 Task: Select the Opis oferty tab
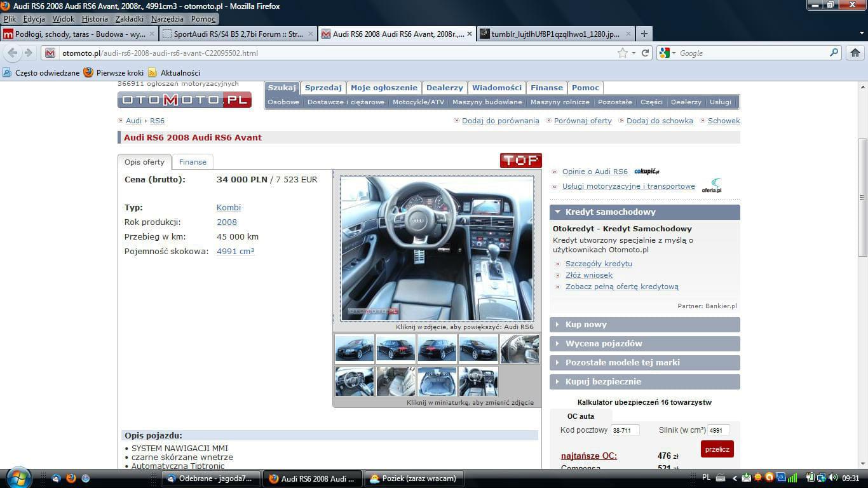point(144,162)
